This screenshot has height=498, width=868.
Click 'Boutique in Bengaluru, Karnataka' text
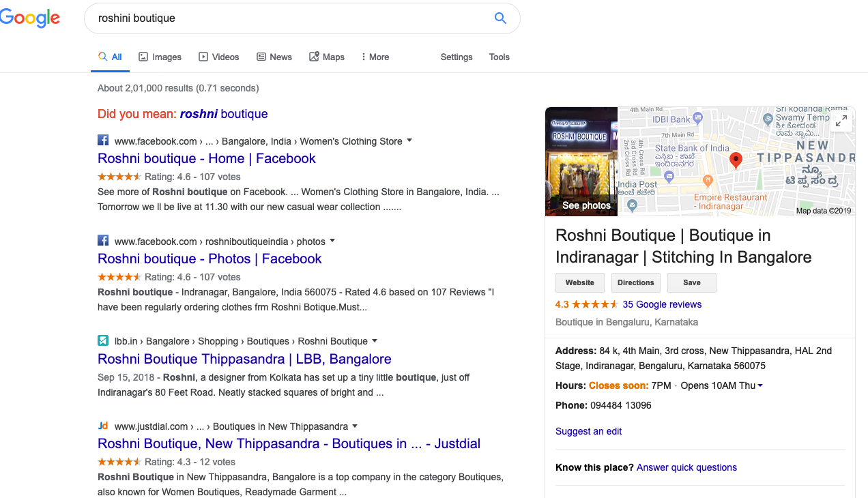pos(626,322)
